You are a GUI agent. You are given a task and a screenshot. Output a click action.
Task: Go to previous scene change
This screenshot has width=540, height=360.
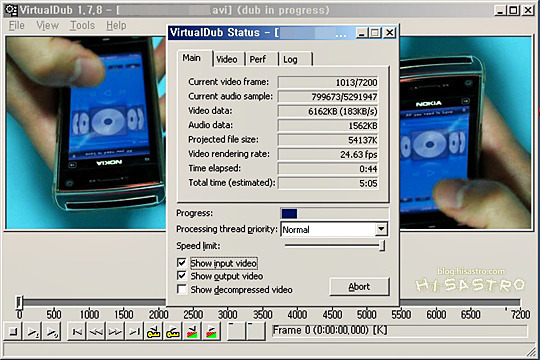tap(192, 331)
